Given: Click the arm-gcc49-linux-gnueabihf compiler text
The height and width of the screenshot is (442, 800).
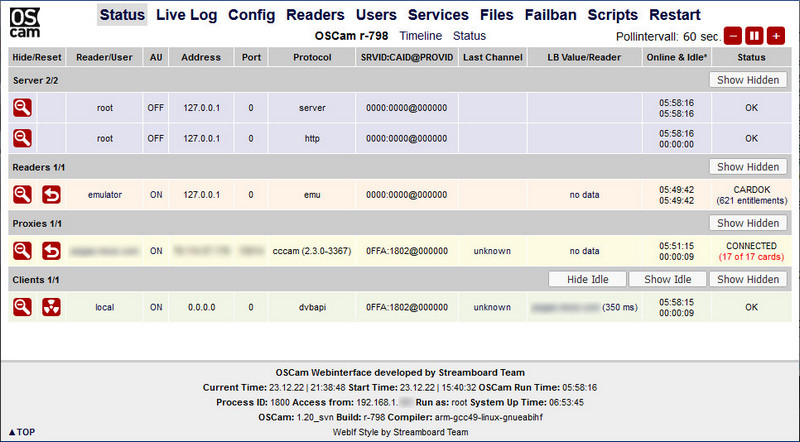Looking at the screenshot, I should point(489,417).
